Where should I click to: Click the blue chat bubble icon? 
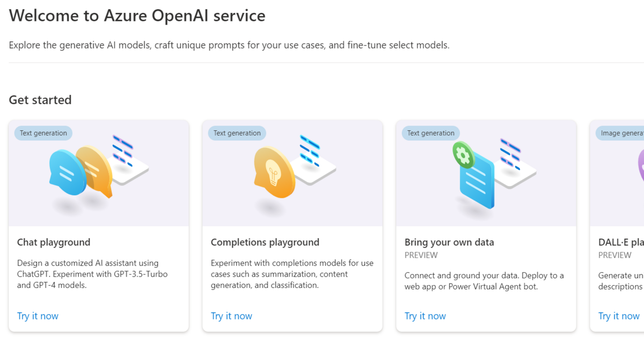click(x=68, y=173)
